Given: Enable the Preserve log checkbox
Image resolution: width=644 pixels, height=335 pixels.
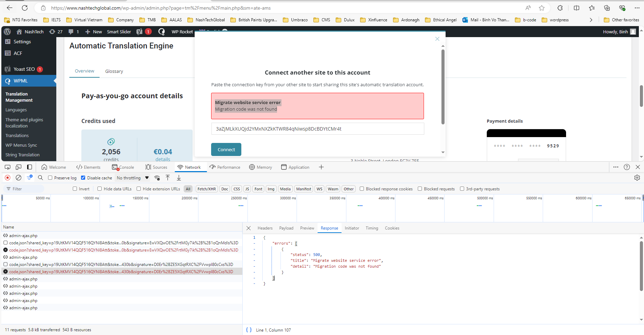Looking at the screenshot, I should point(50,178).
